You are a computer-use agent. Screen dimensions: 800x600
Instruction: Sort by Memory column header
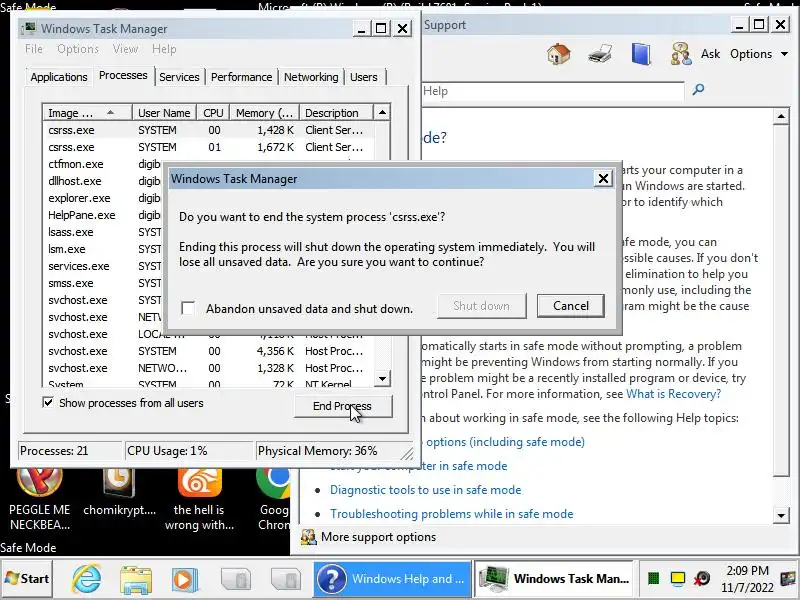pyautogui.click(x=264, y=112)
